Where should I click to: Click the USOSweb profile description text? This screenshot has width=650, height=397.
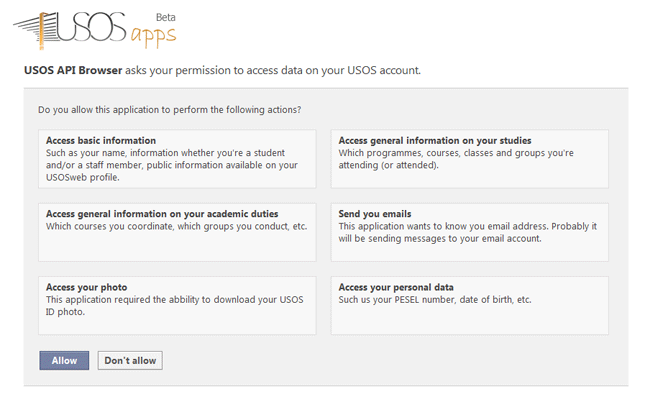[172, 165]
